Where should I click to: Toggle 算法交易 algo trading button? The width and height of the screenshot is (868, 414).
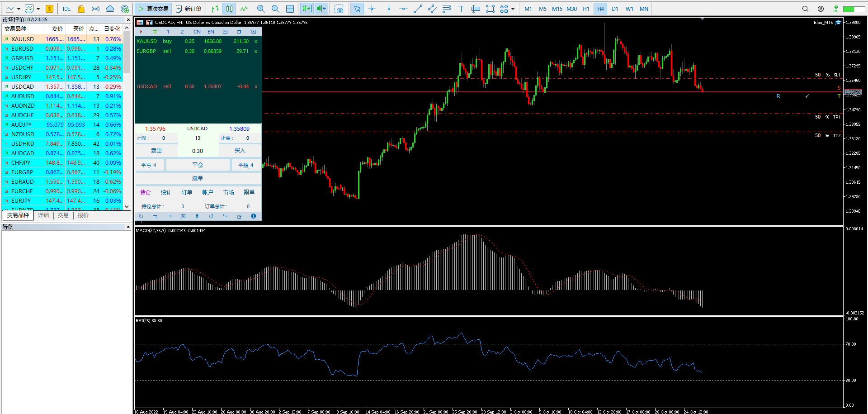153,9
